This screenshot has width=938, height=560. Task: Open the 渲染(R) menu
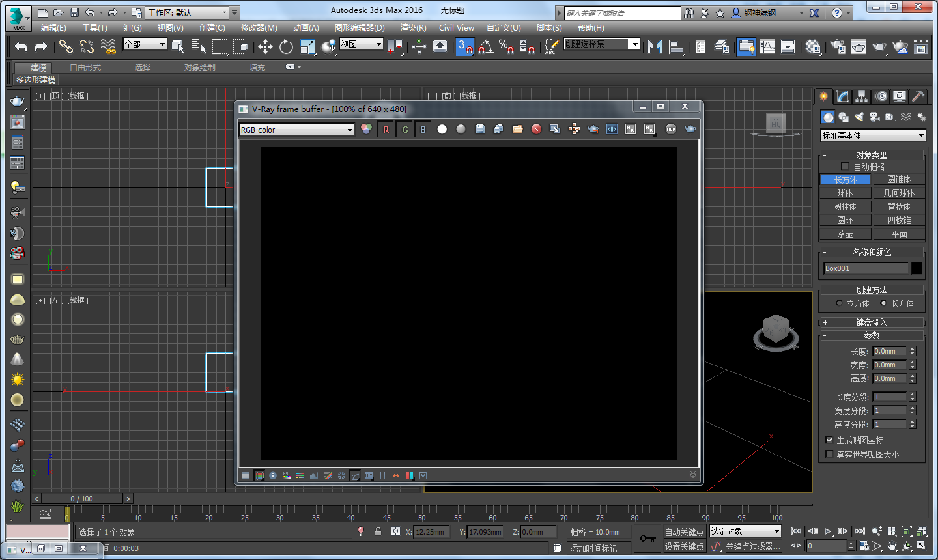point(413,28)
